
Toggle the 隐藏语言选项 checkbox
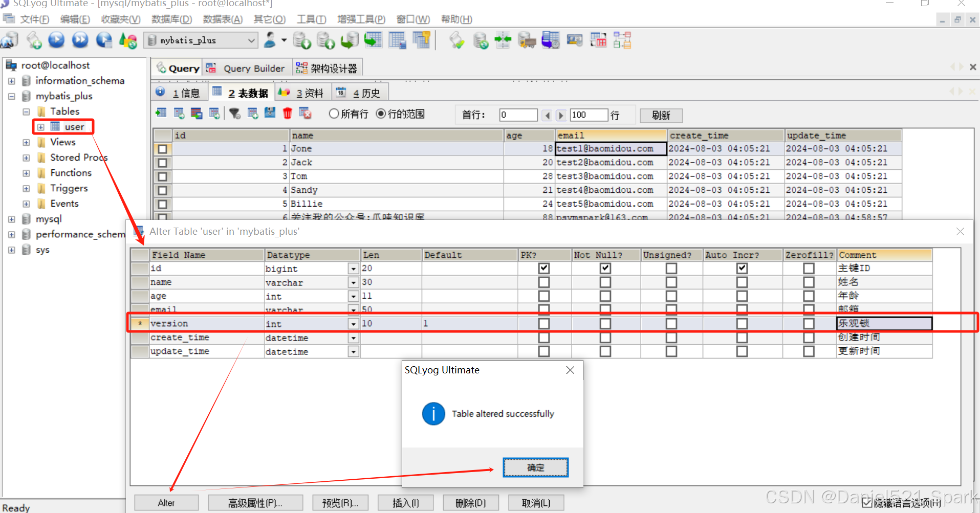click(x=867, y=503)
